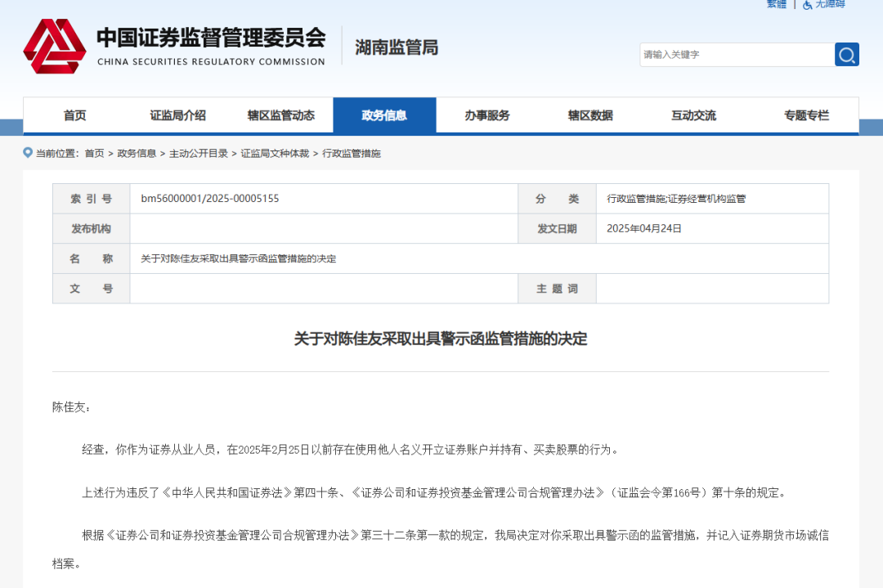Viewport: 883px width, 588px height.
Task: Open 证监局文种体裁 breadcrumb link
Action: tap(275, 154)
